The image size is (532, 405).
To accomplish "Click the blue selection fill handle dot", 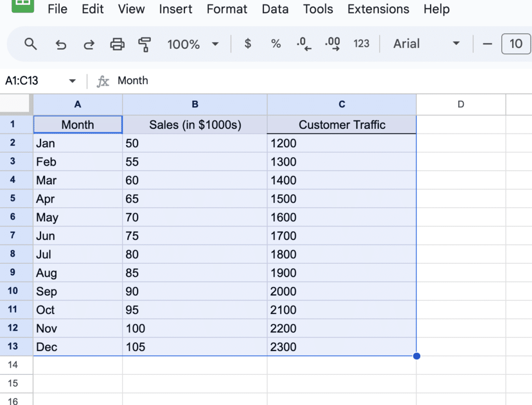I will (417, 356).
